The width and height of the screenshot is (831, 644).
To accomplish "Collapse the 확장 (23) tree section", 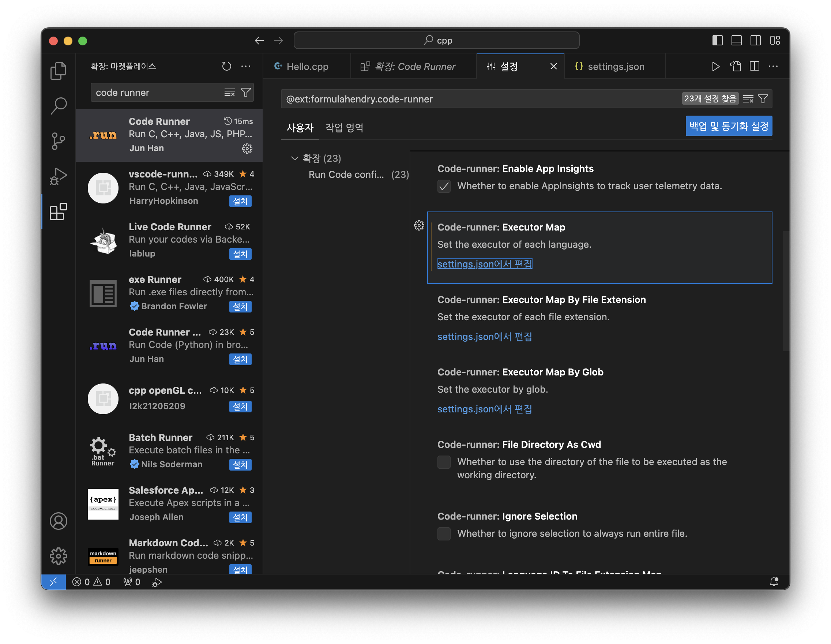I will pos(294,158).
